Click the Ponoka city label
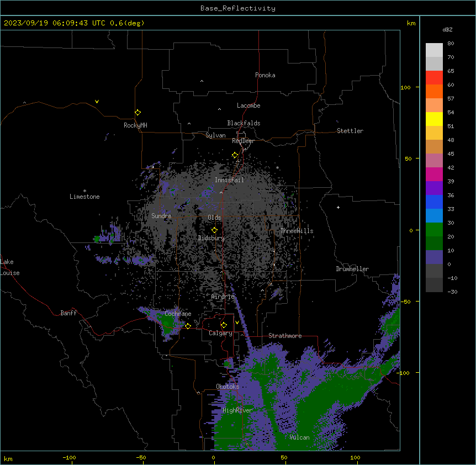 [265, 75]
